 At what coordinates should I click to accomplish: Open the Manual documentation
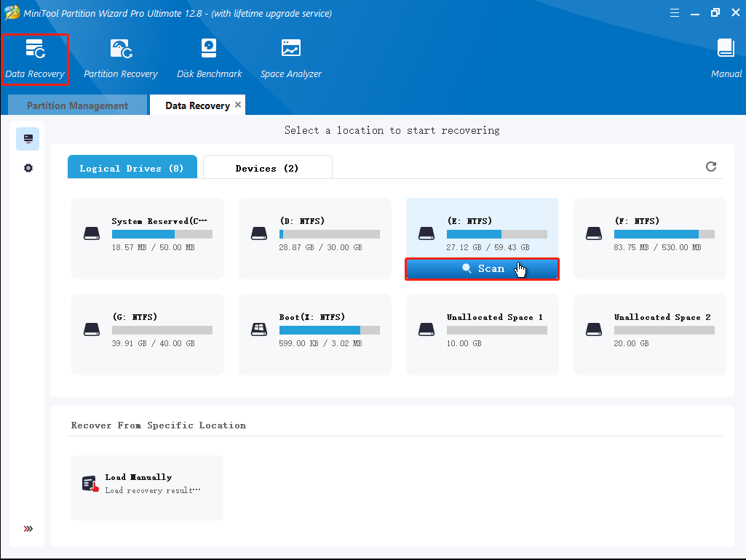[726, 58]
